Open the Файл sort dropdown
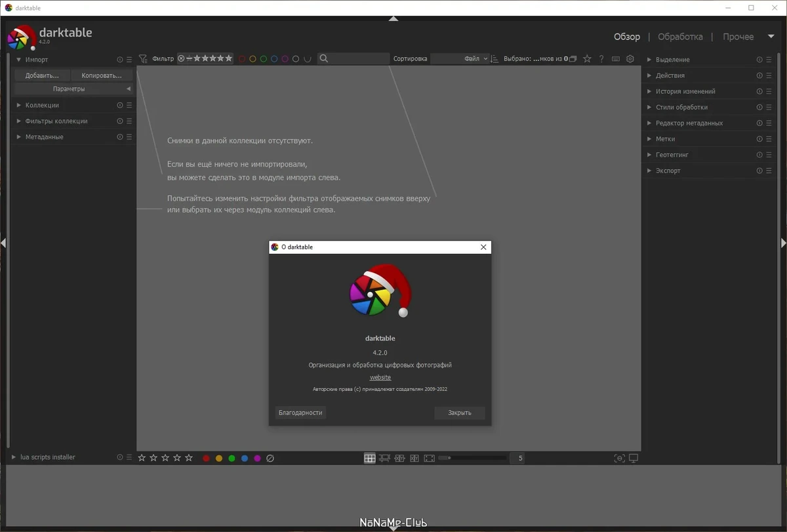The width and height of the screenshot is (787, 532). coord(460,58)
